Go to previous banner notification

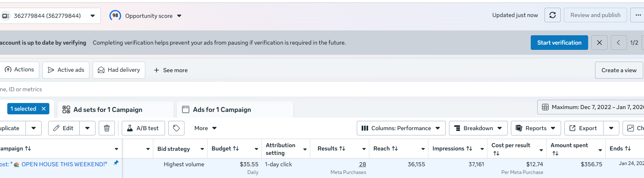(x=618, y=43)
